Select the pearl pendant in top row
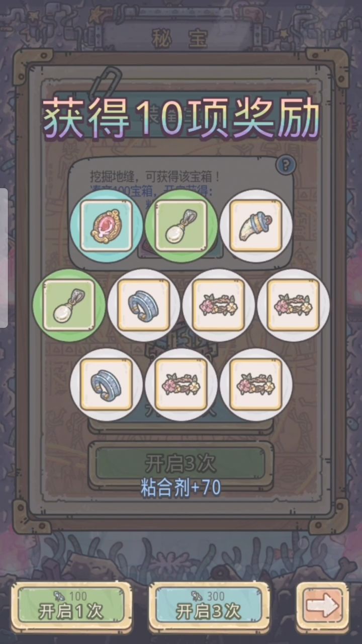362x644 pixels. point(181,226)
